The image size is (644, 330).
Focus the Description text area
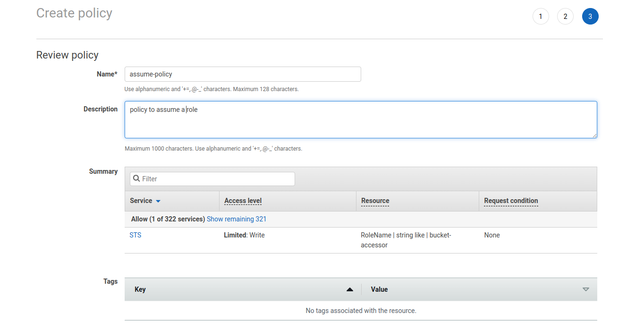[x=361, y=119]
